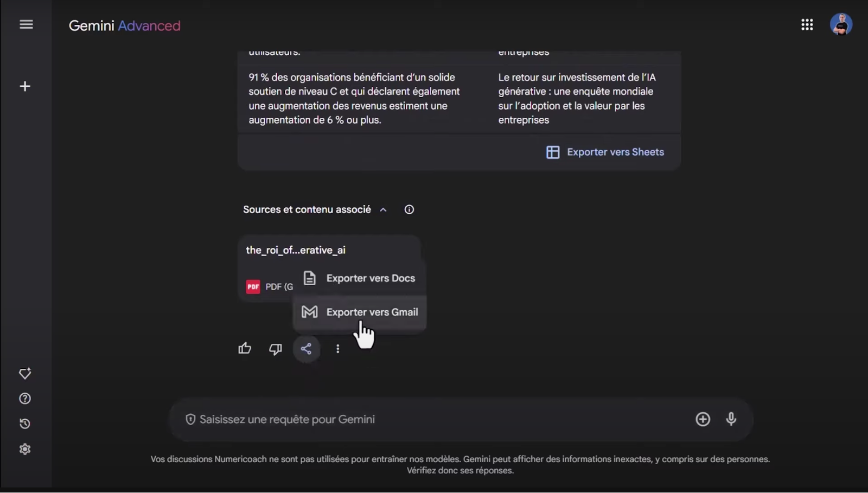Click the thumbs down bad response icon
This screenshot has width=868, height=493.
coord(276,349)
